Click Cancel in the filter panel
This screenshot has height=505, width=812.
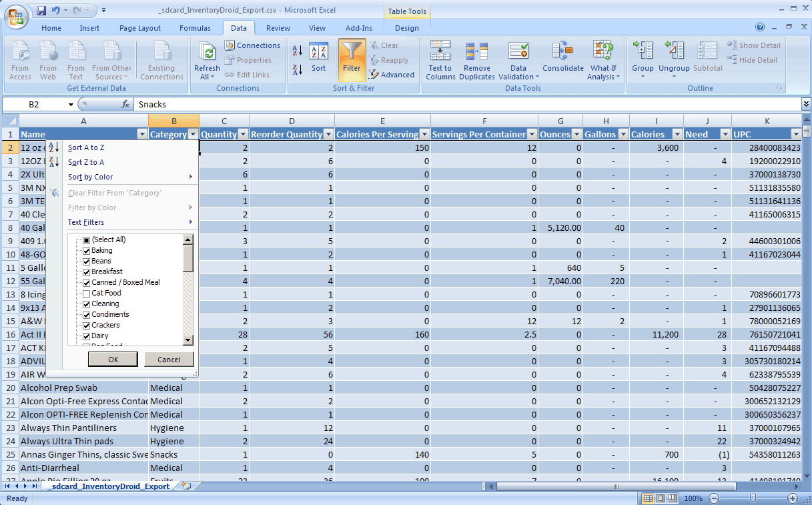pos(169,359)
